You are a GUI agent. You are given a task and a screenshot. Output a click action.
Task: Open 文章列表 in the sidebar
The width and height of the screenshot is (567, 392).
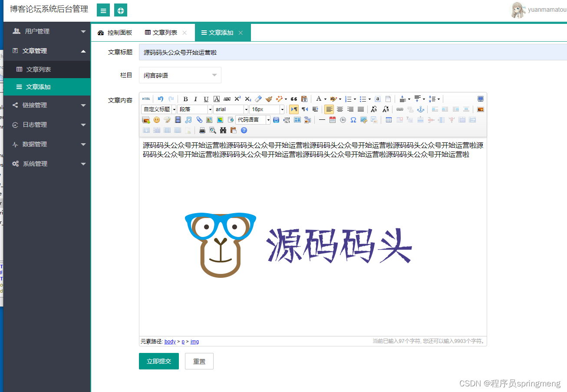[47, 69]
